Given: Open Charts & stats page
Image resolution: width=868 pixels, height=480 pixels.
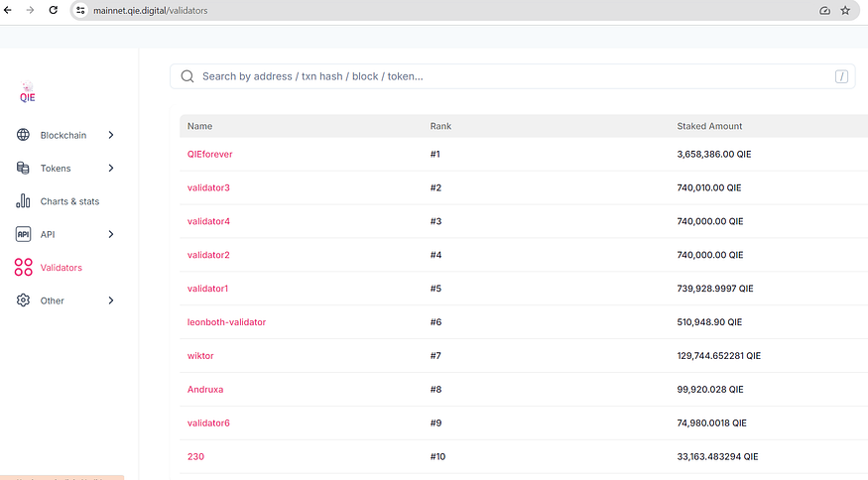Looking at the screenshot, I should tap(69, 201).
